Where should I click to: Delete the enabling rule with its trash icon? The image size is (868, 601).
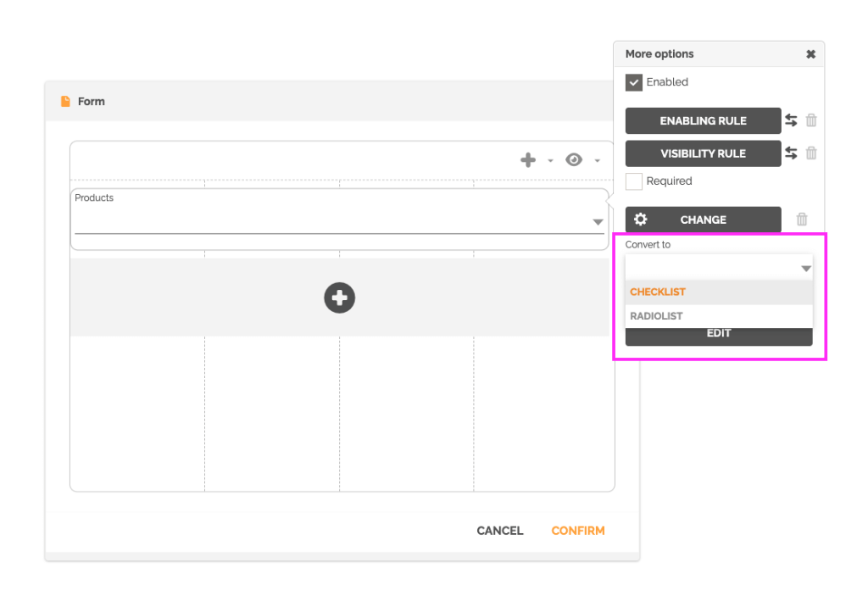click(811, 120)
